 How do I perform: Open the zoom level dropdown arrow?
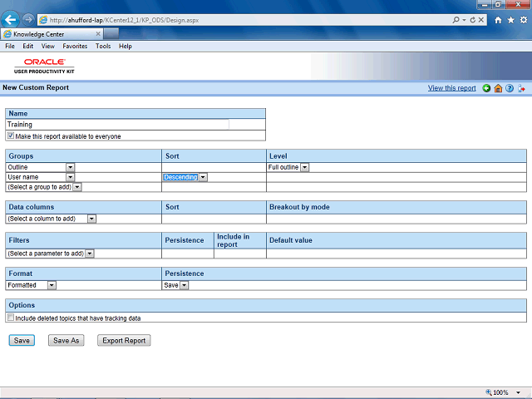click(x=518, y=392)
